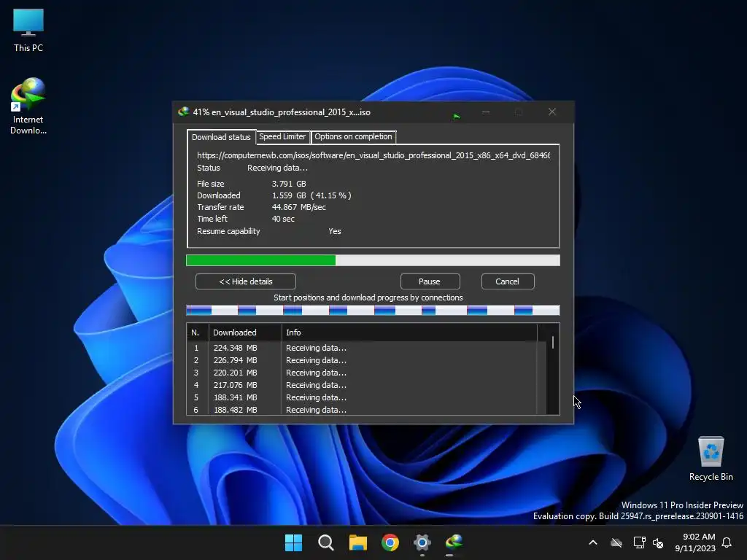
Task: Switch to Internet Download Manager on the taskbar
Action: click(454, 542)
